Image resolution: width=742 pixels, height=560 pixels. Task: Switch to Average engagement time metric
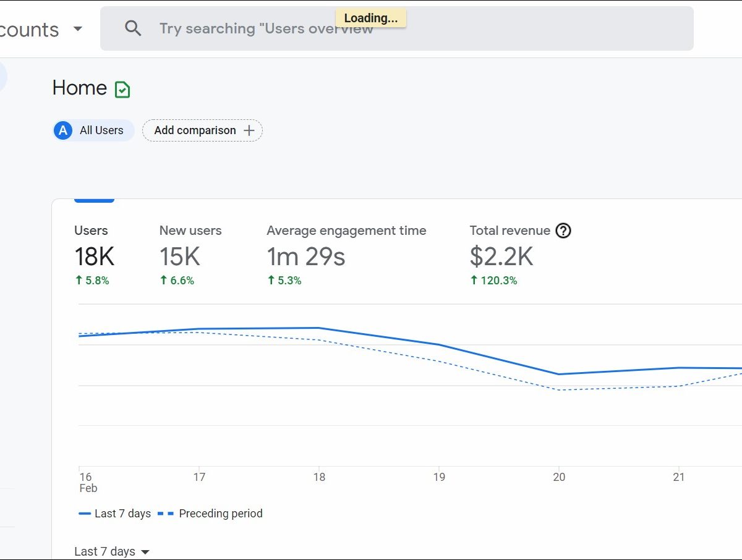pos(346,255)
